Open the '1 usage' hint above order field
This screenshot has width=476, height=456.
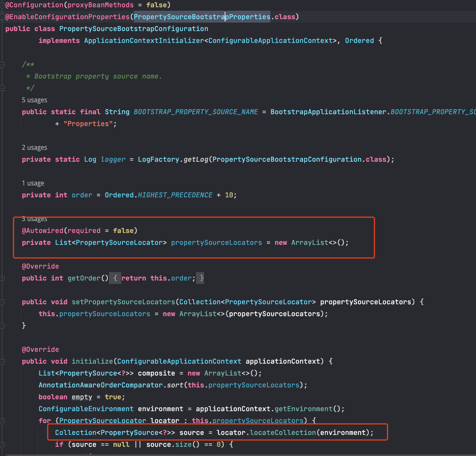tap(33, 183)
